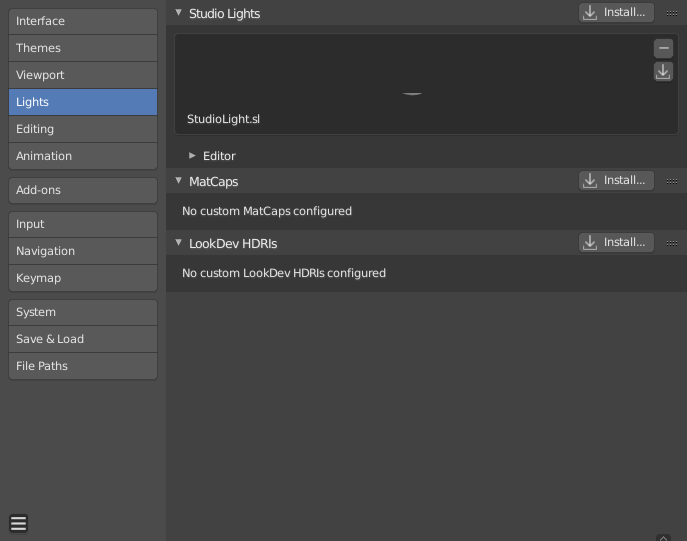Open the Animation section
The image size is (687, 541).
[83, 156]
